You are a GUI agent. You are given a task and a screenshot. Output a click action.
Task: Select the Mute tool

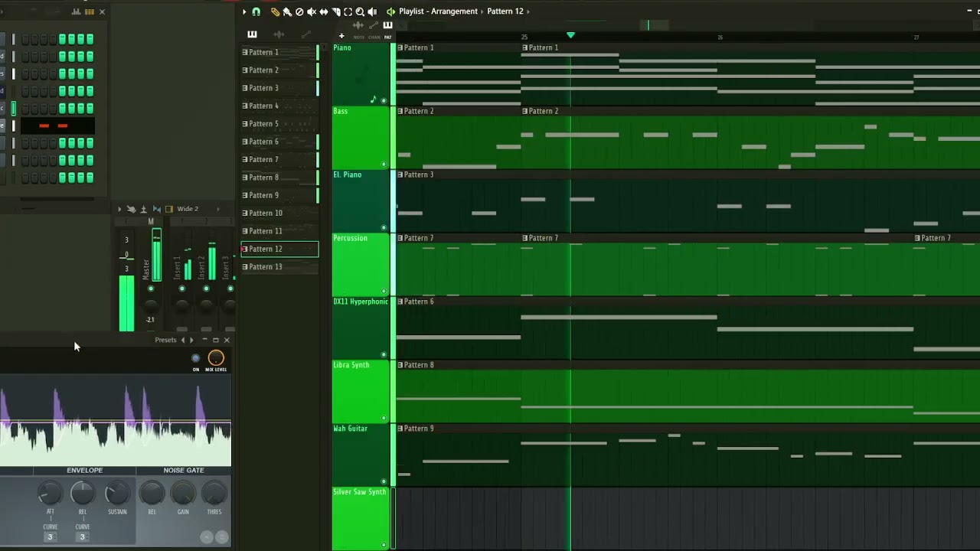click(x=312, y=11)
